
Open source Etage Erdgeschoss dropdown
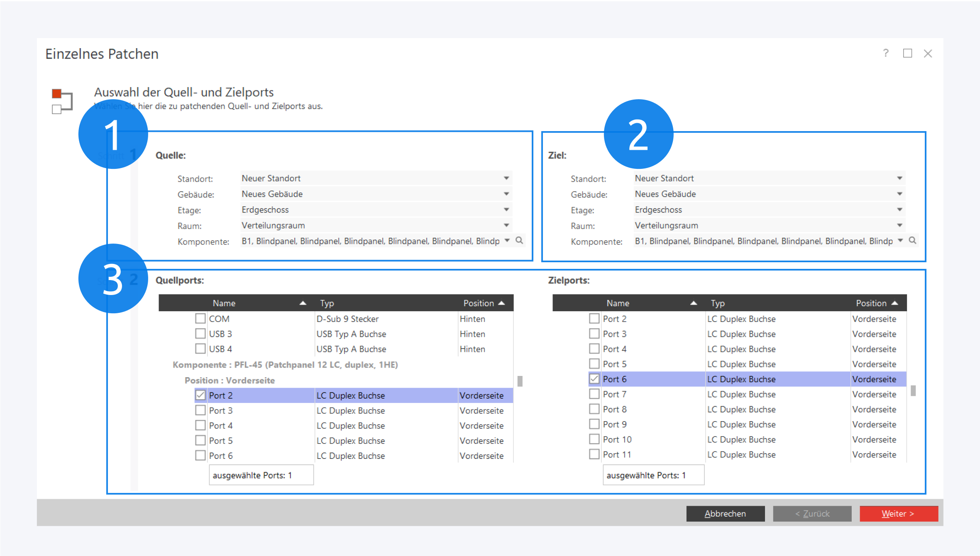point(506,210)
